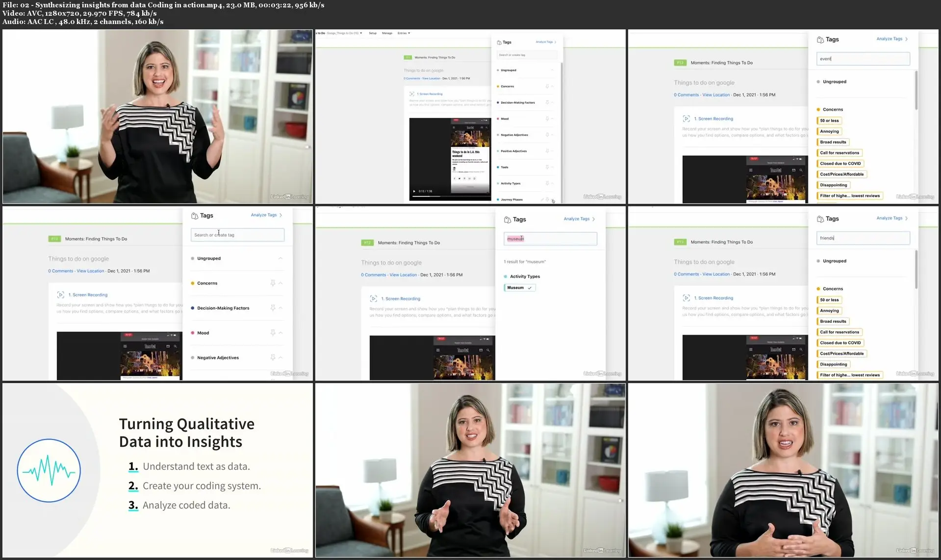
Task: Toggle Cost/Prices/Affordable tag in the 'friends' frame
Action: click(842, 354)
